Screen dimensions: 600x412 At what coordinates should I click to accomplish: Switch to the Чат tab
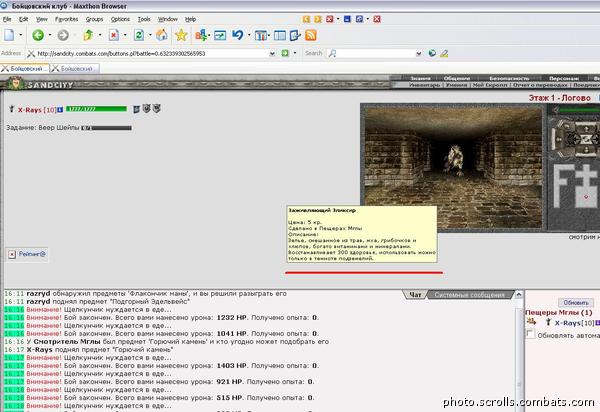coord(414,295)
